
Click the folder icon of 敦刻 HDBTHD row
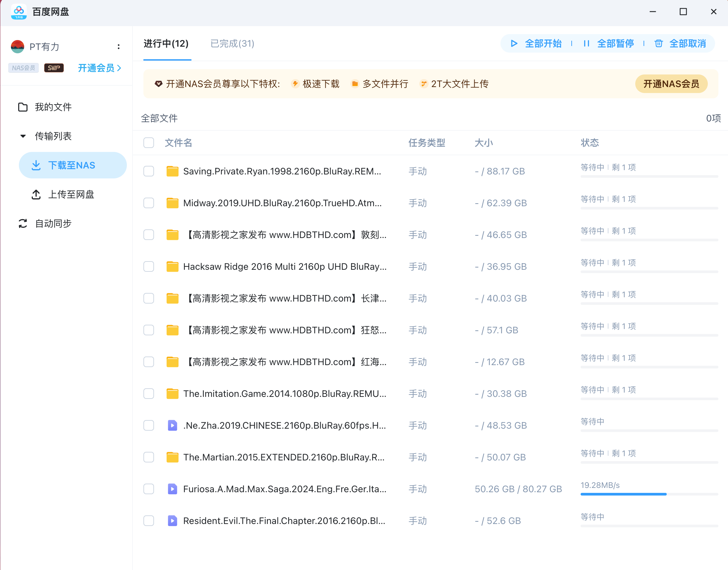pyautogui.click(x=172, y=235)
